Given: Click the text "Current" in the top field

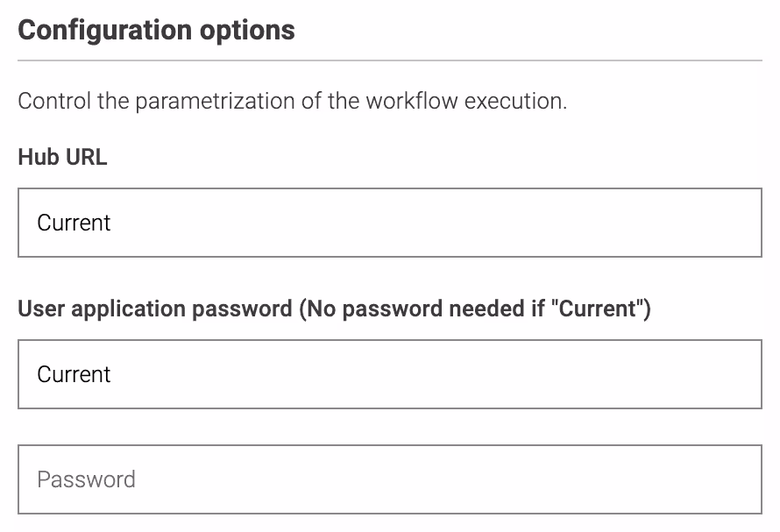Looking at the screenshot, I should tap(74, 223).
